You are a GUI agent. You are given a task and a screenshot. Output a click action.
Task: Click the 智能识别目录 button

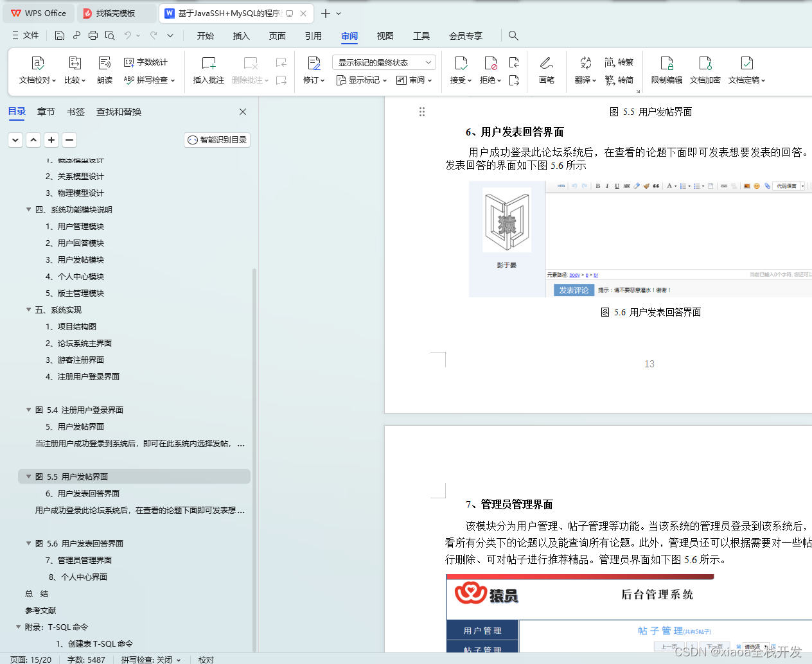coord(216,139)
